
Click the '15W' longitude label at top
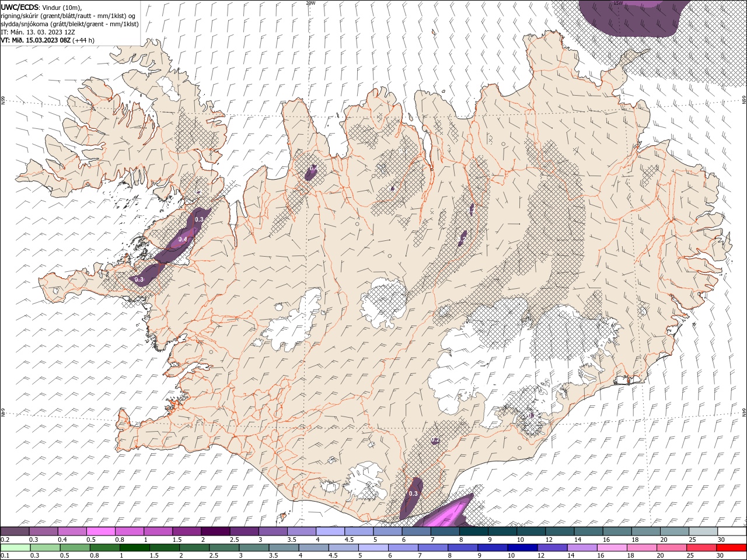coord(619,3)
